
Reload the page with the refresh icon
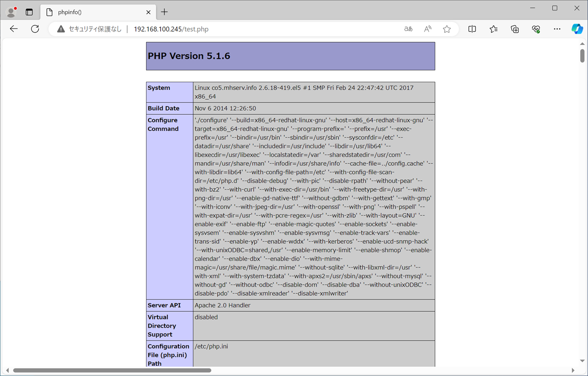(x=35, y=29)
